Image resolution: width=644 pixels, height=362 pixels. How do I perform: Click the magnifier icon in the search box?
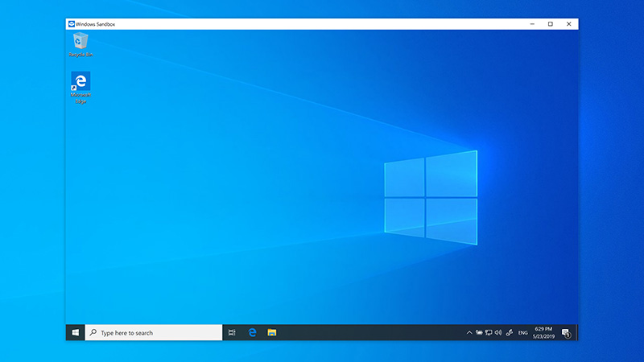(x=93, y=332)
